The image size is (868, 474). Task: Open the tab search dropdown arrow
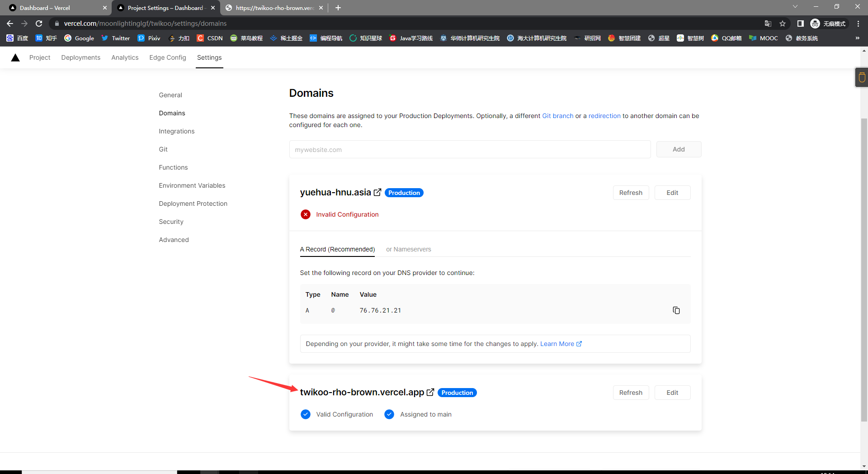click(795, 7)
